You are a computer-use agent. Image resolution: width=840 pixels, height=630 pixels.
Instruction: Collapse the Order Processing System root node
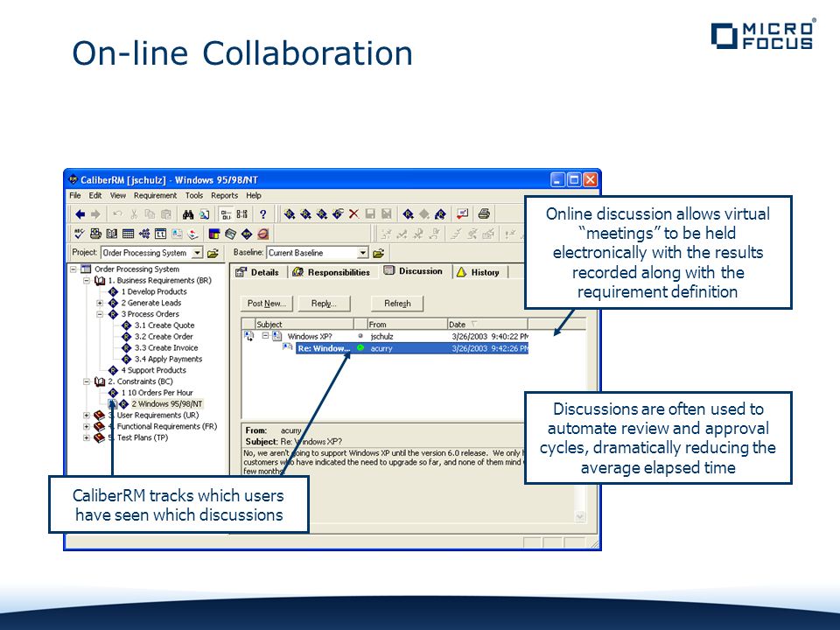[x=73, y=269]
